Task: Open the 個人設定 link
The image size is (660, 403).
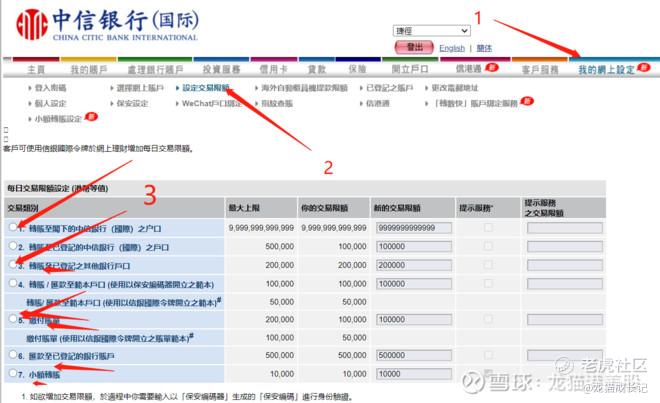Action: [50, 104]
